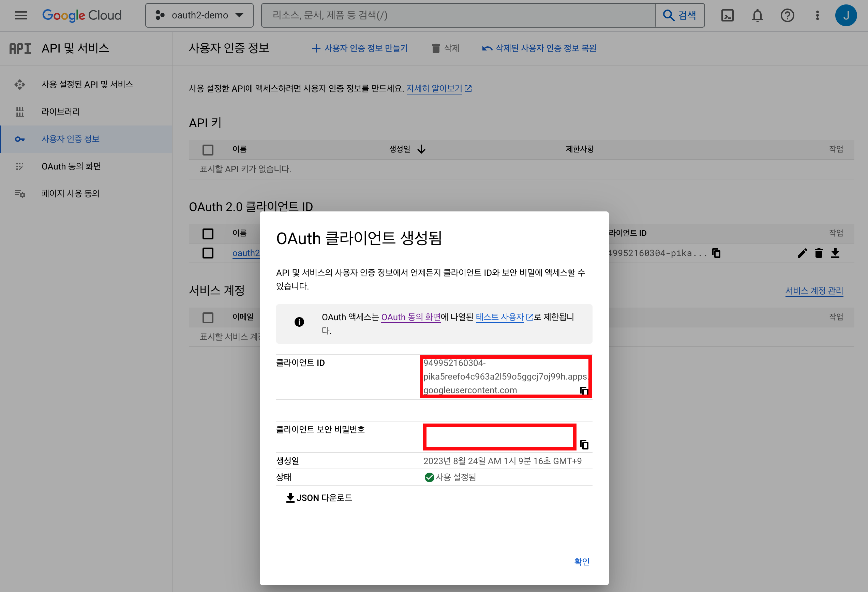Image resolution: width=868 pixels, height=592 pixels.
Task: Click the 표시할 API 키가 없습니다 row
Action: point(521,169)
